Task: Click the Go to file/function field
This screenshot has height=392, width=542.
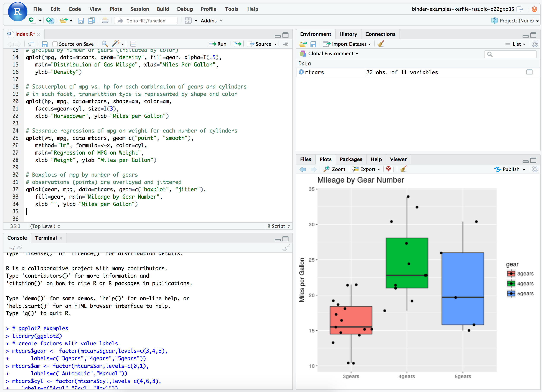Action: pos(146,21)
